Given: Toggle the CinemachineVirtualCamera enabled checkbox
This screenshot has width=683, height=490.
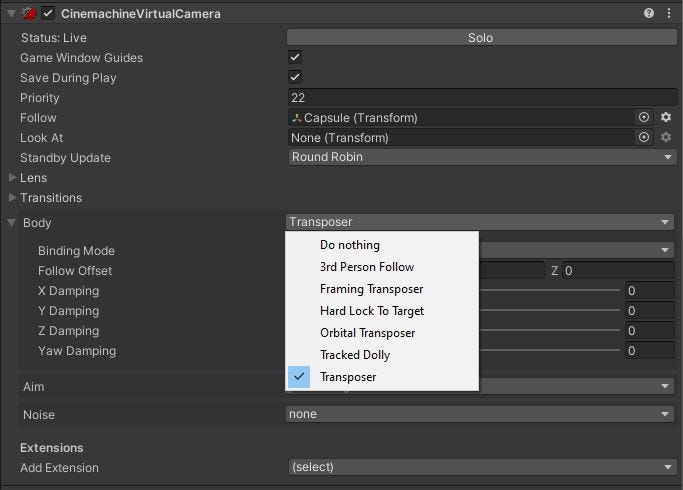Looking at the screenshot, I should click(47, 14).
